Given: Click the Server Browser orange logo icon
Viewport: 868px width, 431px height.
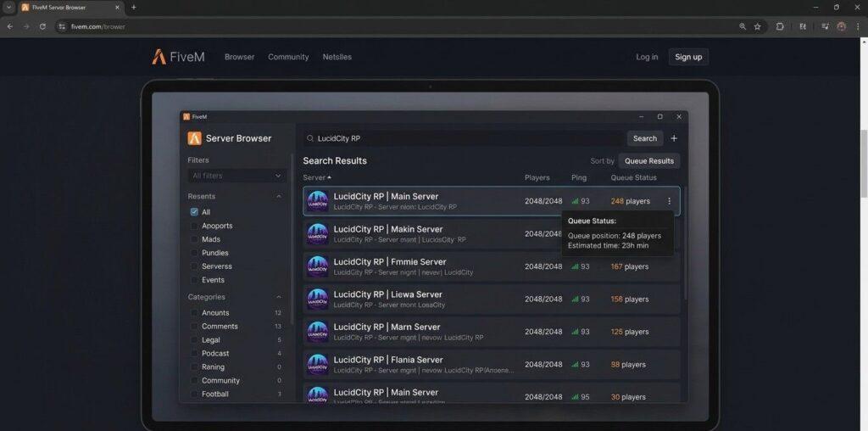Looking at the screenshot, I should (x=194, y=138).
